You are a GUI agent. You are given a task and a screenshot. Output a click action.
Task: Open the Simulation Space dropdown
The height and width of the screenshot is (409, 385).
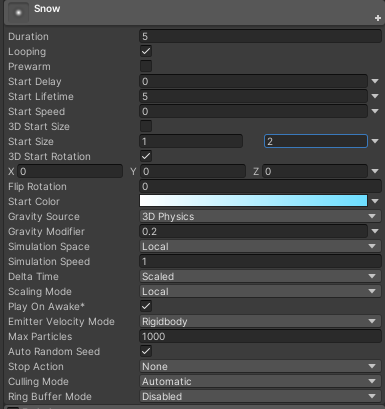(x=260, y=246)
